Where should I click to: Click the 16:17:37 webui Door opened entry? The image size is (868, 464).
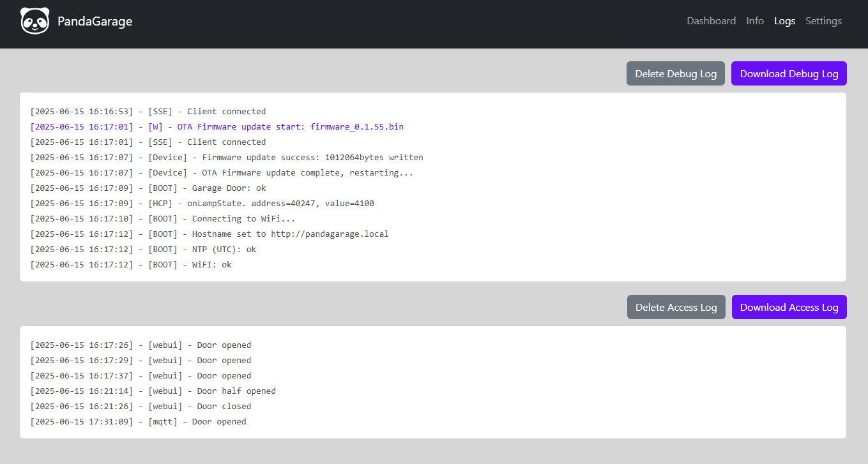tap(141, 376)
